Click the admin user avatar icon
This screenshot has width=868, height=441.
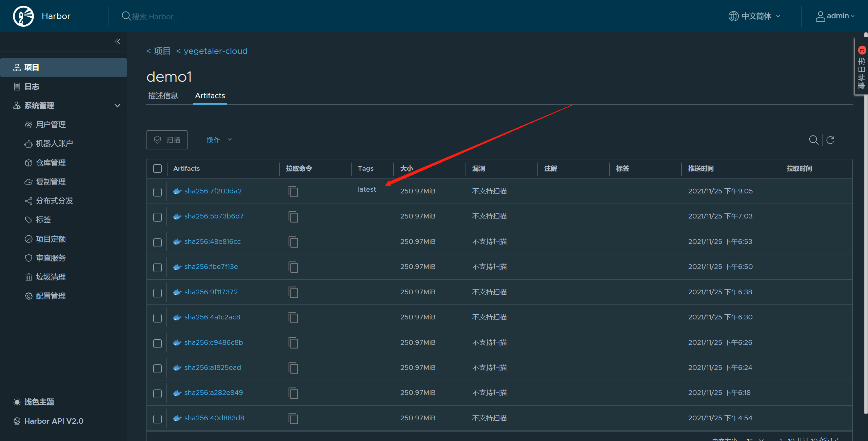tap(820, 16)
